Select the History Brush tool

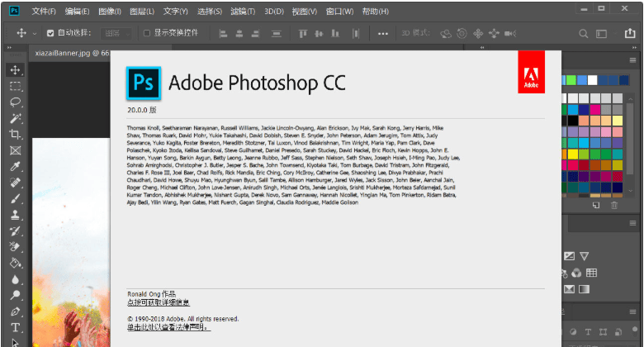click(15, 231)
